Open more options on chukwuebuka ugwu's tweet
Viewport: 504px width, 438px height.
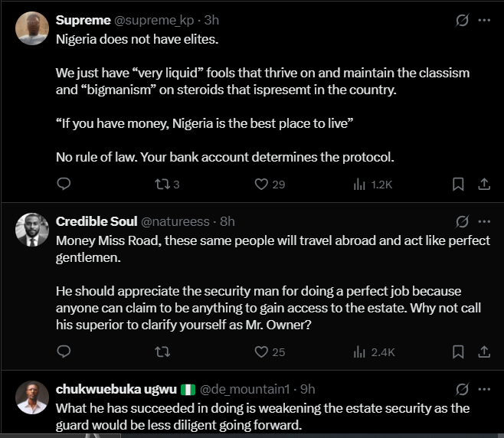(484, 388)
